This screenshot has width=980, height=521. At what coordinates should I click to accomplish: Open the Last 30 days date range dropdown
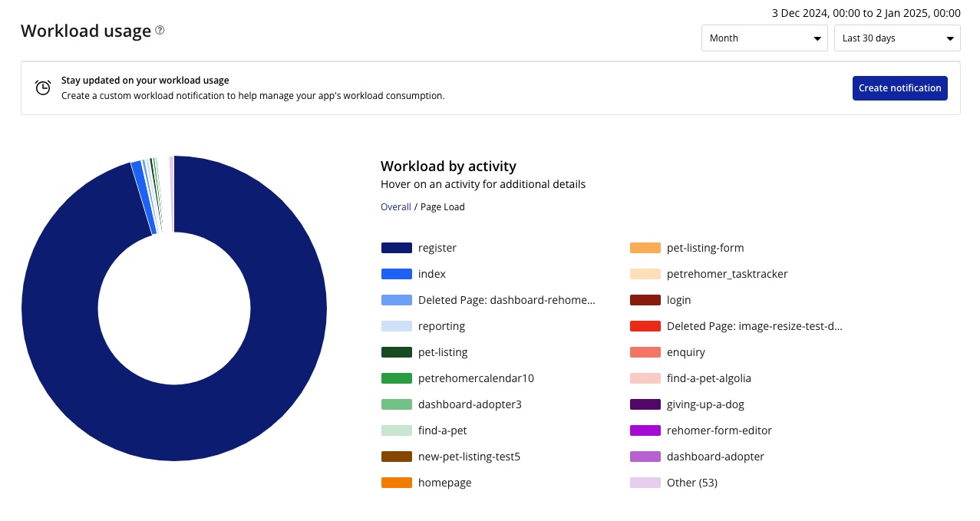tap(896, 38)
